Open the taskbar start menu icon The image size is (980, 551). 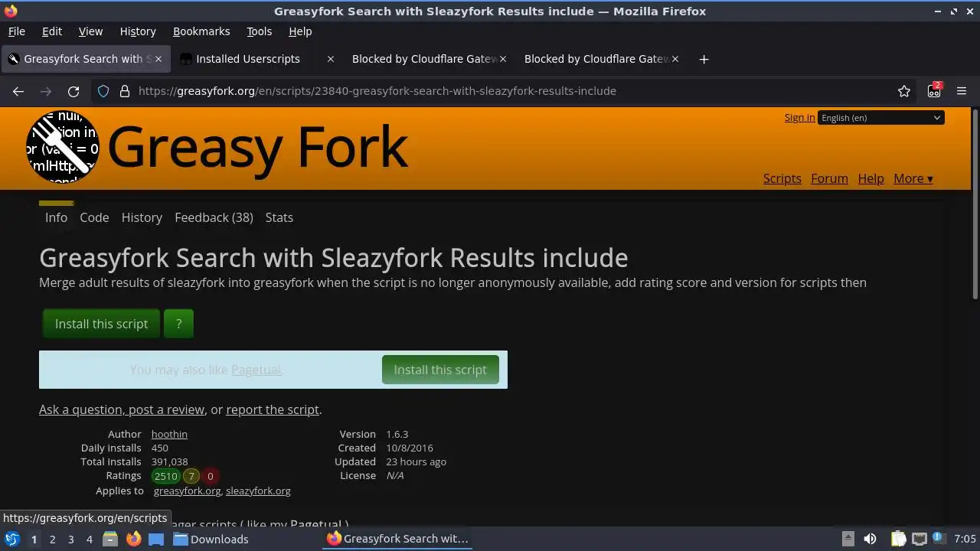click(x=11, y=539)
